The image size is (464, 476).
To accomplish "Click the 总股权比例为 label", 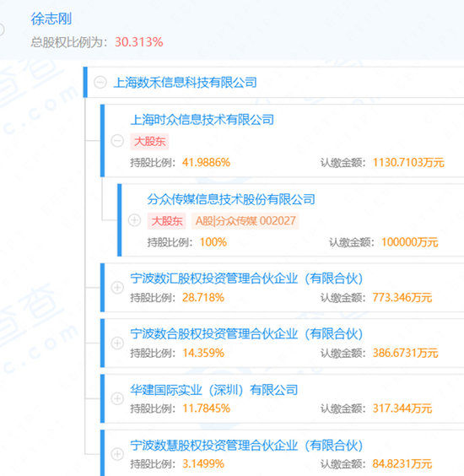I will click(x=69, y=42).
